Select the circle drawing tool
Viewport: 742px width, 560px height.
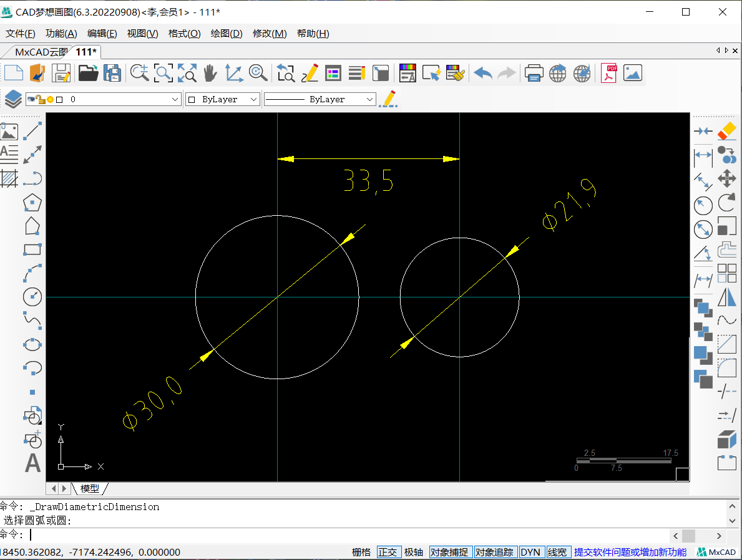pos(32,297)
